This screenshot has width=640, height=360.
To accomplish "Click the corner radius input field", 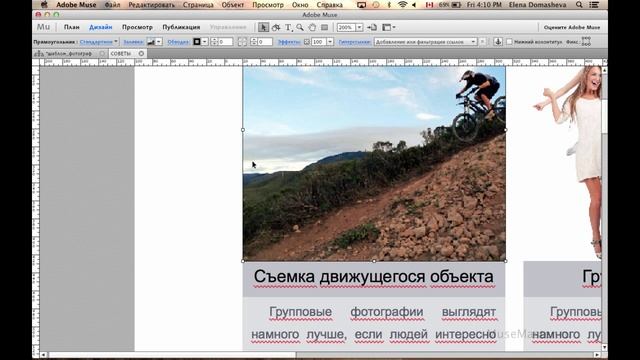I will coord(264,42).
